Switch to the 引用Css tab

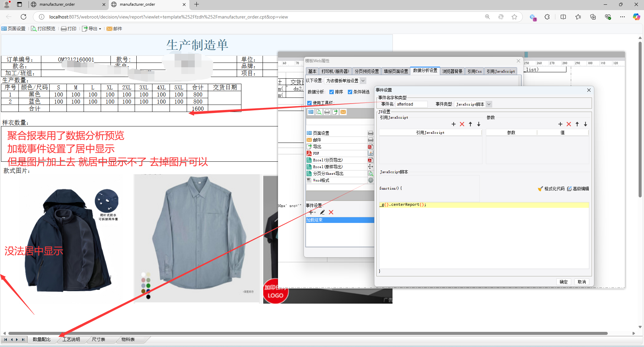coord(474,71)
